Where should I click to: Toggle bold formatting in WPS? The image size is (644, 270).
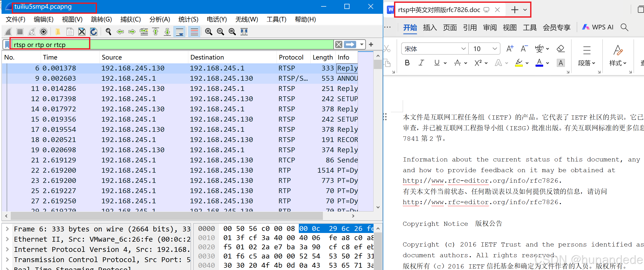(x=407, y=63)
